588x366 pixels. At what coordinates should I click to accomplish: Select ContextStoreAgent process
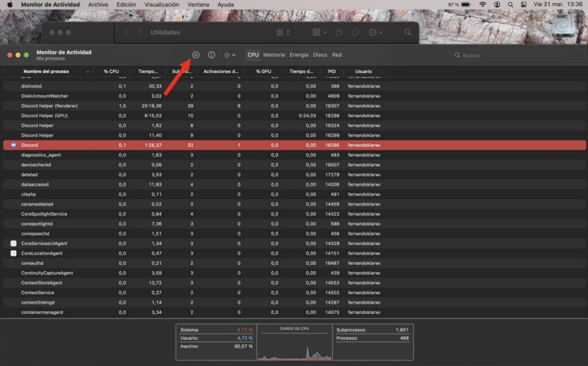(x=294, y=283)
